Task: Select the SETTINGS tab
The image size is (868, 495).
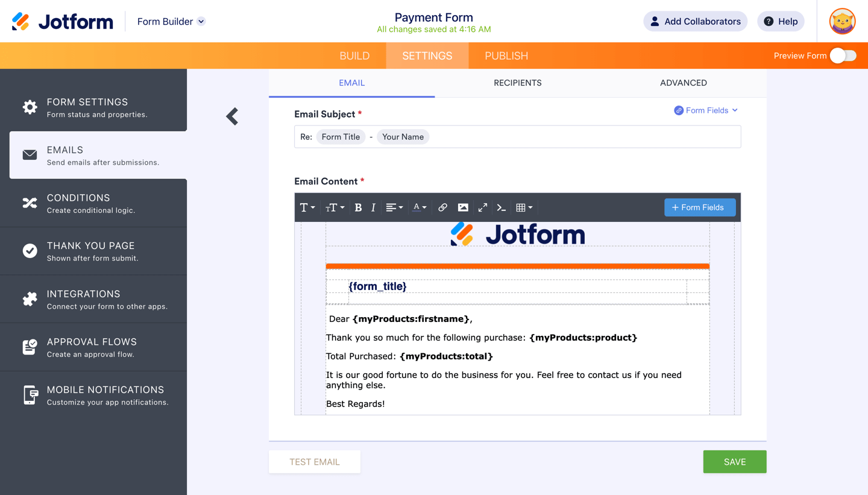Action: pyautogui.click(x=427, y=55)
